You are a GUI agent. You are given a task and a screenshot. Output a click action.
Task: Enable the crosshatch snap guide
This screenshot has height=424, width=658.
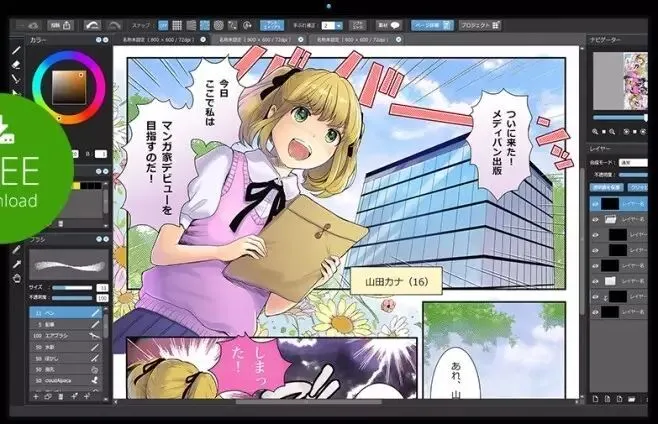(205, 26)
